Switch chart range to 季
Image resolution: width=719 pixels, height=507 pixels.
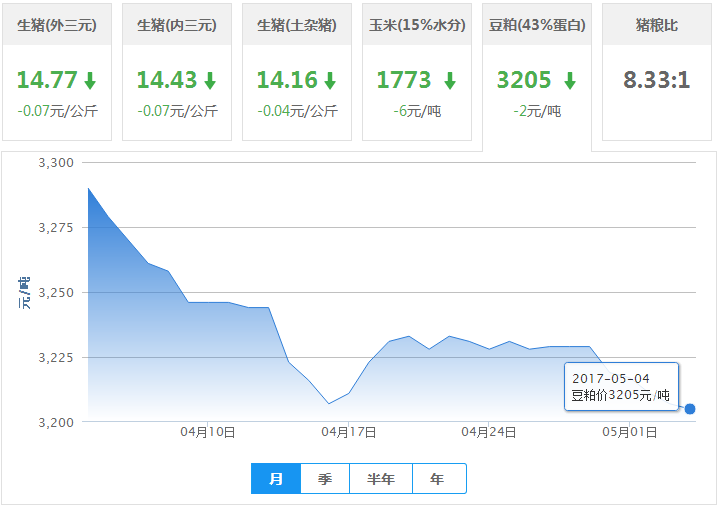[325, 479]
